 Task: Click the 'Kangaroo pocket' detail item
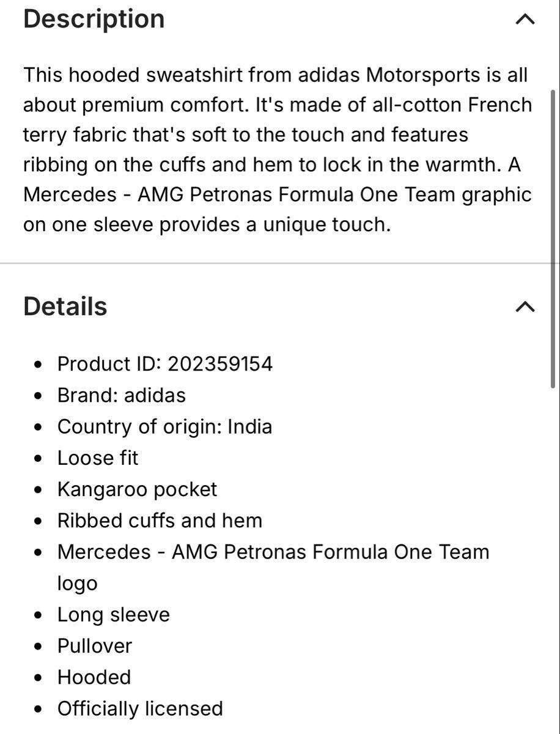(137, 489)
